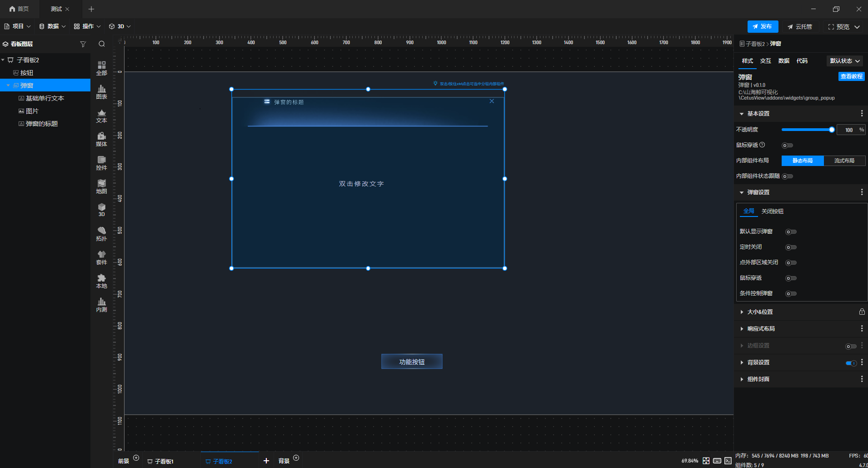Open the 默认状态 state dropdown
This screenshot has height=468, width=868.
(x=845, y=61)
